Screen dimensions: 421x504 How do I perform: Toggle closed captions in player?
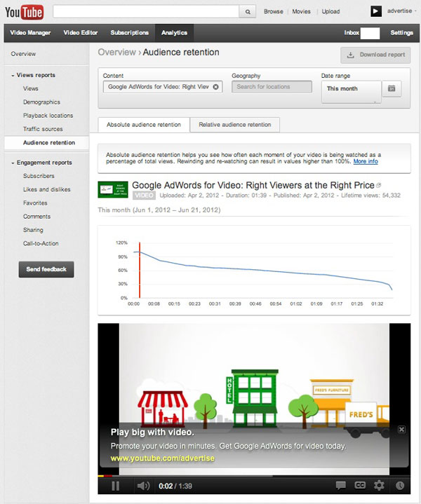tap(359, 485)
